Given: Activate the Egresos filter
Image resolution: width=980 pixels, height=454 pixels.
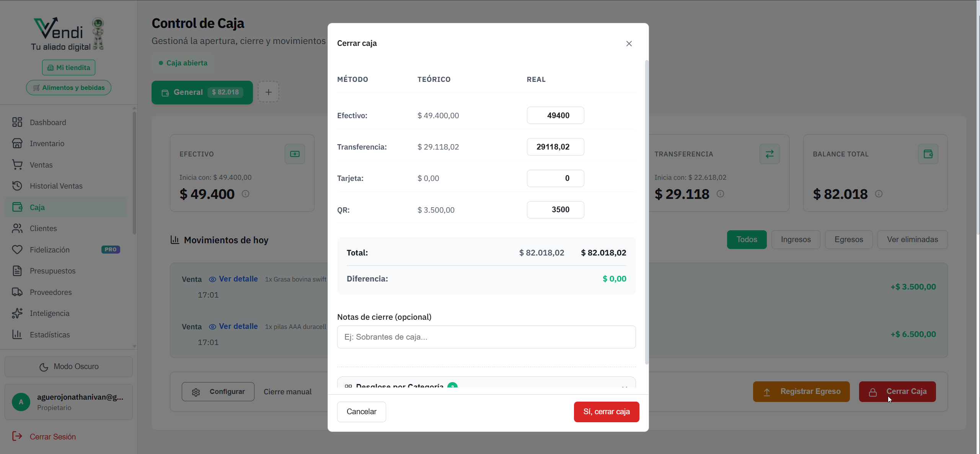Looking at the screenshot, I should [848, 239].
